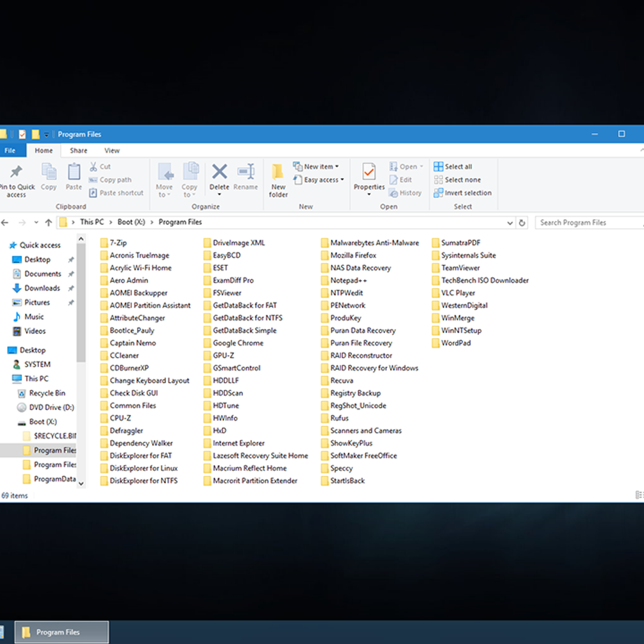Click This PC in the address breadcrumb
This screenshot has width=644, height=644.
92,222
